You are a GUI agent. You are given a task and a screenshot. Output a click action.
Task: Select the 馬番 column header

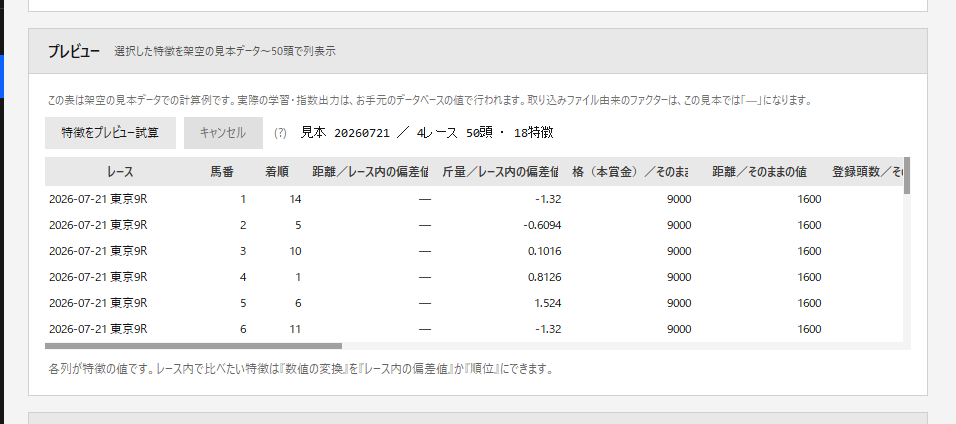[222, 172]
